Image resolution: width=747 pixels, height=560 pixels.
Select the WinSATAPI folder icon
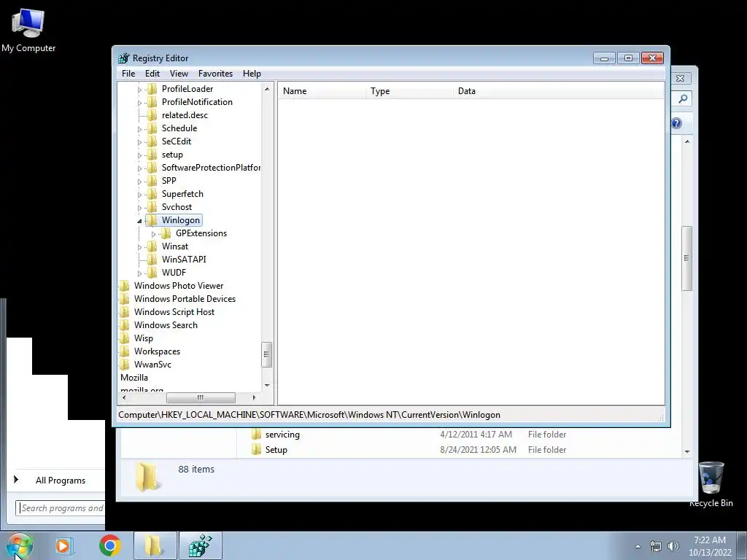(152, 259)
